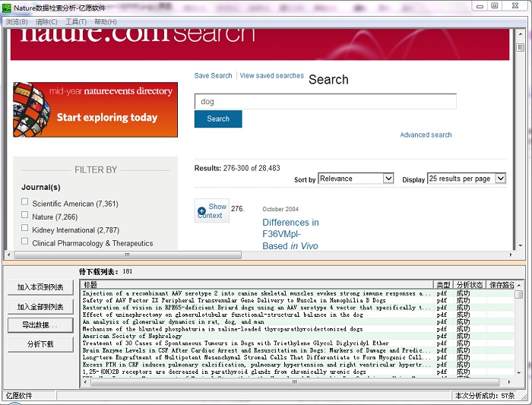Select row Restoration of vision in RPE65-deficient Briard dogs
Image resolution: width=532 pixels, height=405 pixels.
(x=298, y=308)
